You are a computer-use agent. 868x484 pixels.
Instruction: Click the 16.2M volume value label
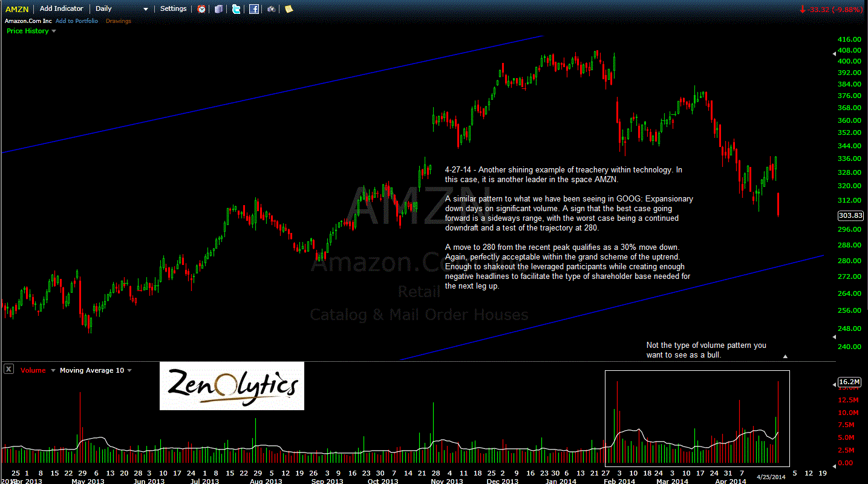[x=850, y=382]
